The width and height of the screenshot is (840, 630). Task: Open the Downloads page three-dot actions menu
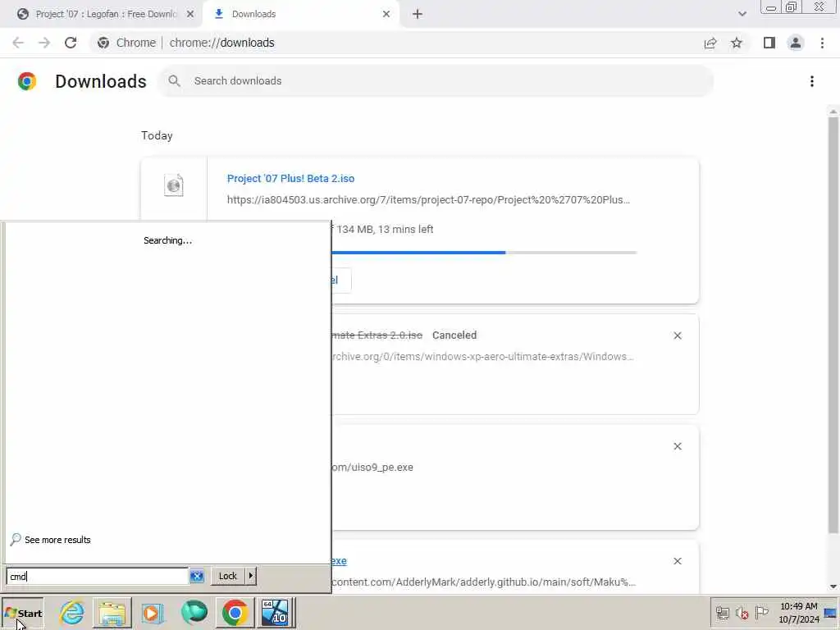point(812,81)
